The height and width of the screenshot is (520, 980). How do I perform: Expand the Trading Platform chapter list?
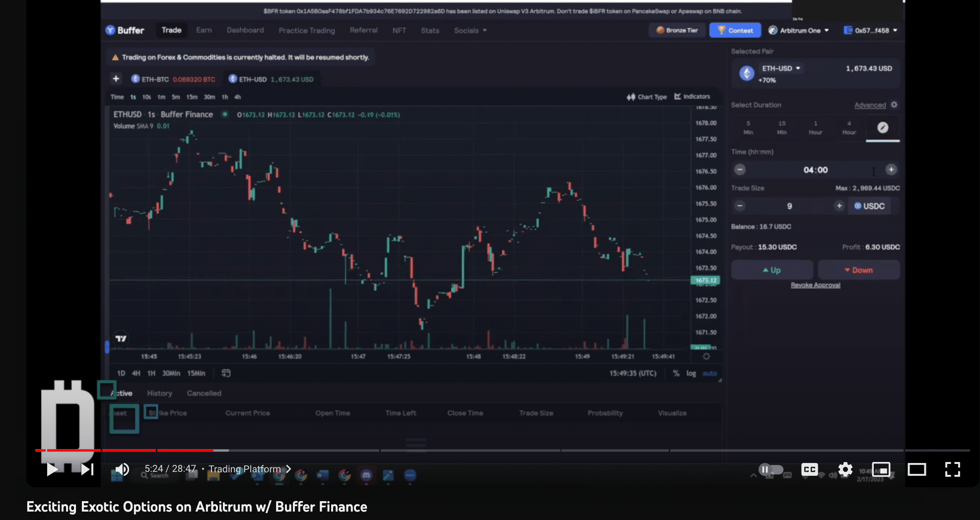point(249,469)
